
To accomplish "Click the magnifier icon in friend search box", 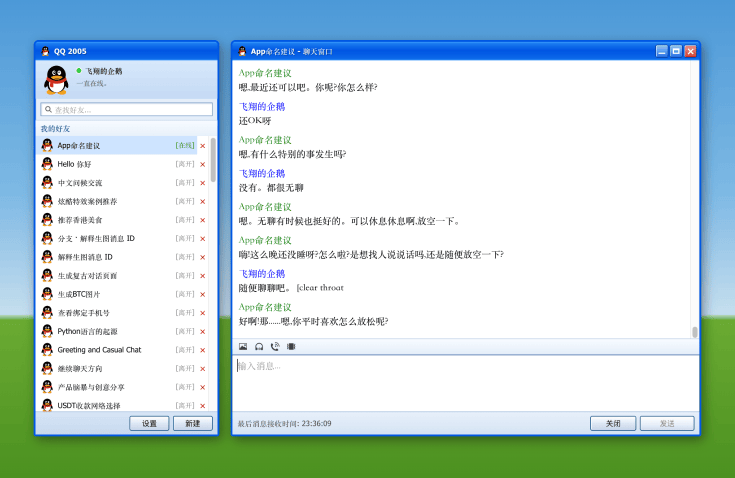I will coord(48,109).
